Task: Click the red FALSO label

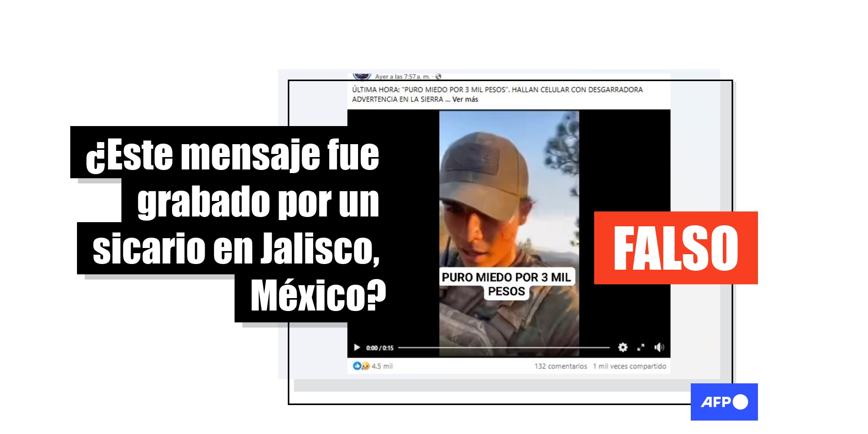Action: (x=676, y=248)
